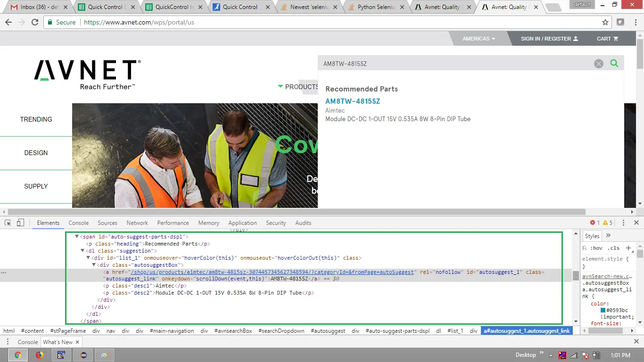The height and width of the screenshot is (362, 644).
Task: Click the yellow warning count indicator
Action: (608, 223)
